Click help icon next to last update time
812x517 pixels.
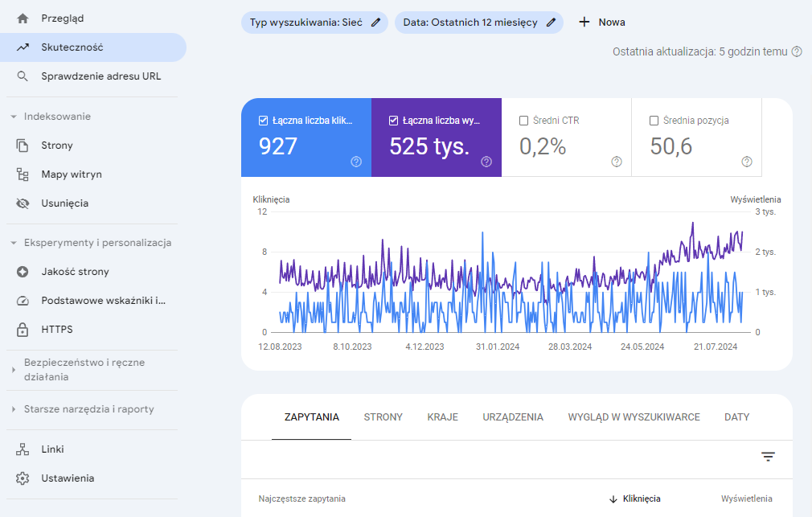pos(797,51)
